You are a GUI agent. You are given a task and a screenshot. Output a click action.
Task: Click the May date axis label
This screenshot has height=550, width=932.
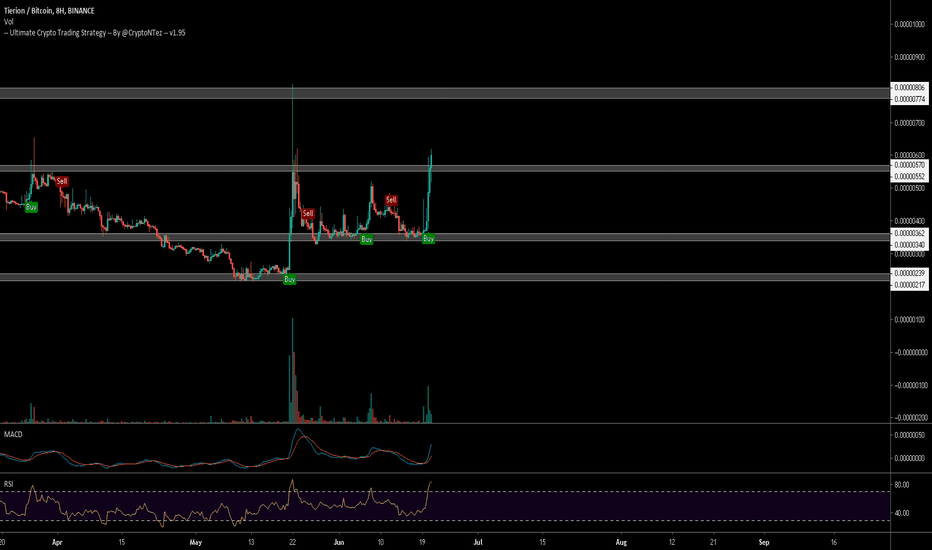coord(196,542)
